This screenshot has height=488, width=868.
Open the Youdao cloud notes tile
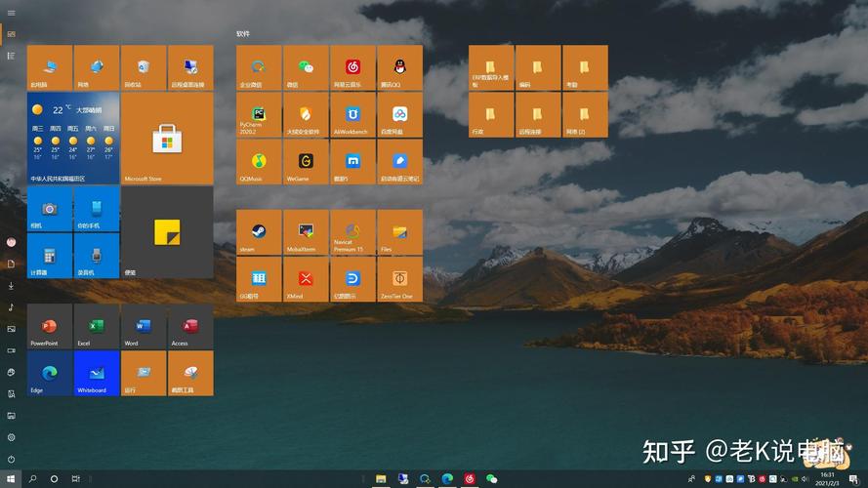(399, 162)
